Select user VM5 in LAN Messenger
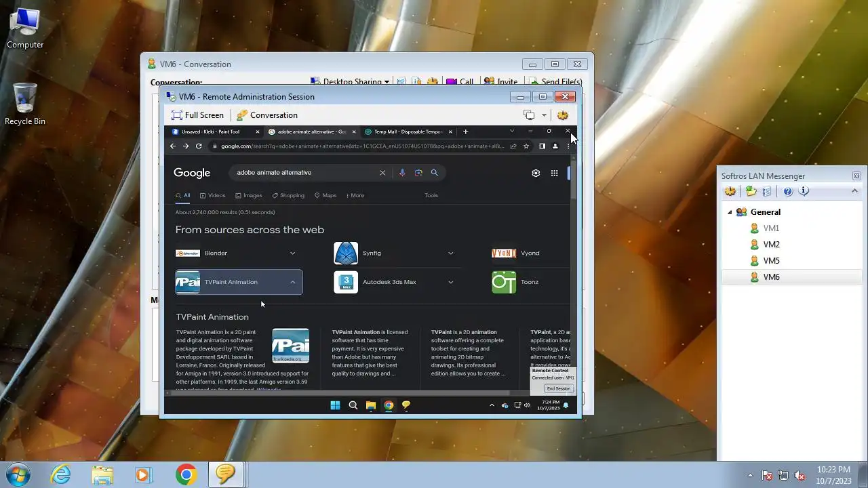 tap(771, 261)
